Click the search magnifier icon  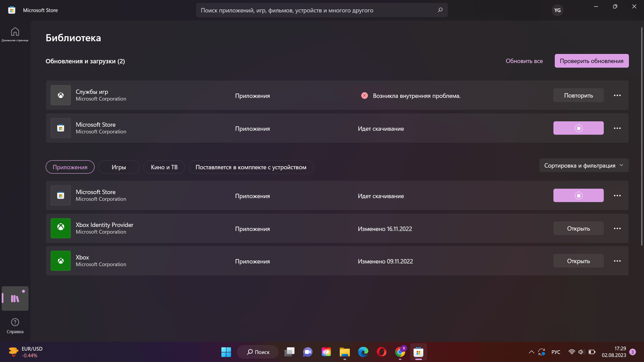click(x=440, y=10)
